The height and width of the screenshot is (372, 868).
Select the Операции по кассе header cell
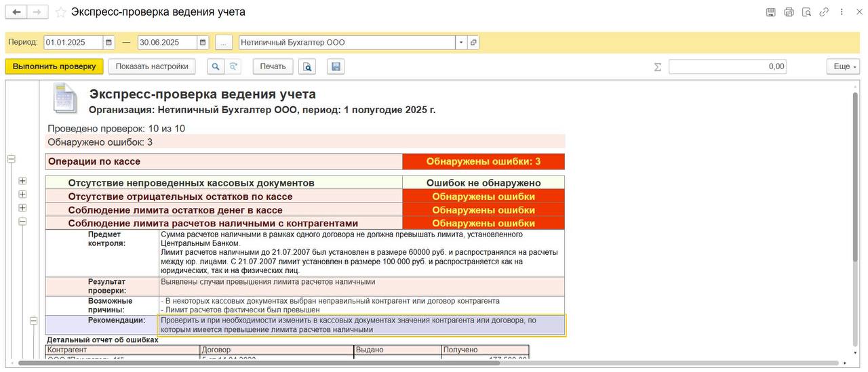(x=224, y=162)
